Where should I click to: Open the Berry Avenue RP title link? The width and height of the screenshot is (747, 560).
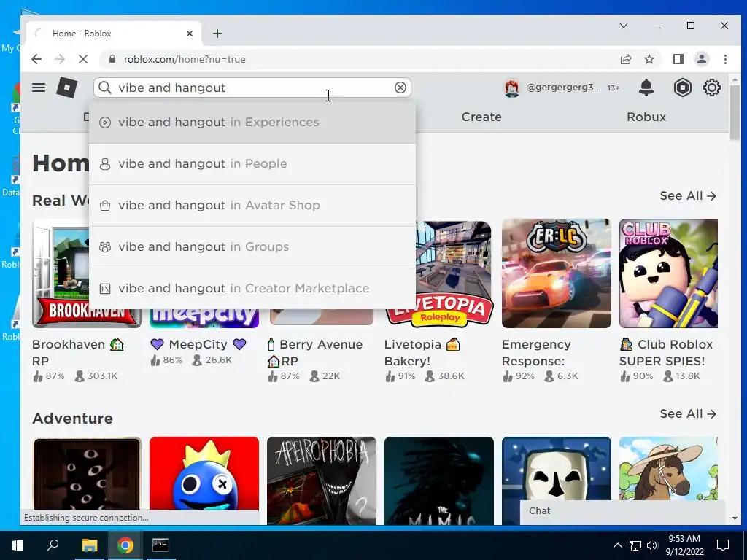[x=315, y=352]
